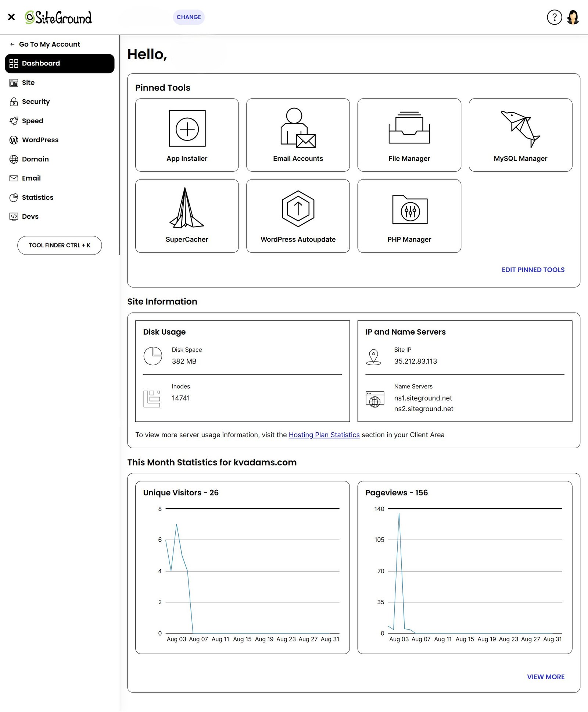Click the CHANGE site button
Screen dimensions: 588x712
coord(189,17)
